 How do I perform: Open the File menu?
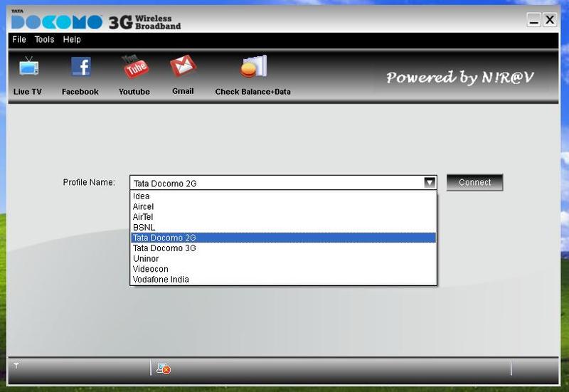click(19, 40)
